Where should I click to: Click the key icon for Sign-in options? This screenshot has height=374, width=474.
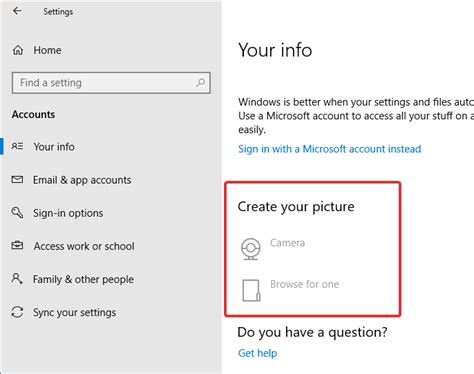pyautogui.click(x=17, y=213)
